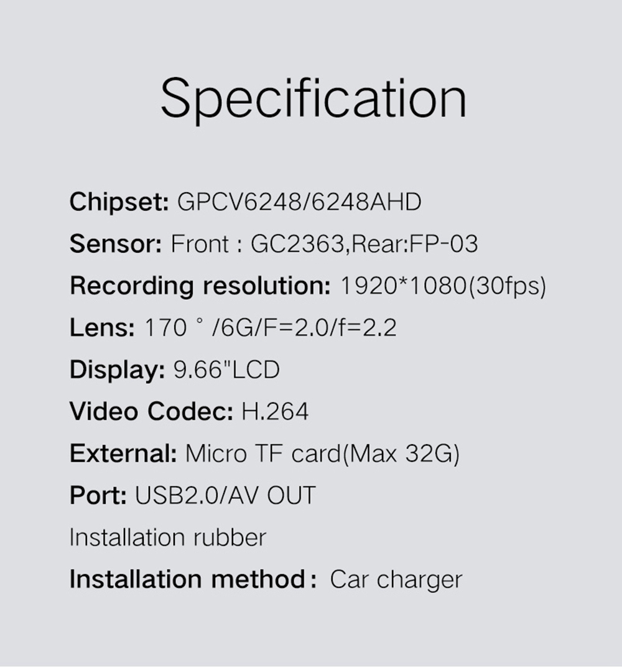Click the bold Lens label
Viewport: 622px width, 672px height.
click(x=102, y=328)
